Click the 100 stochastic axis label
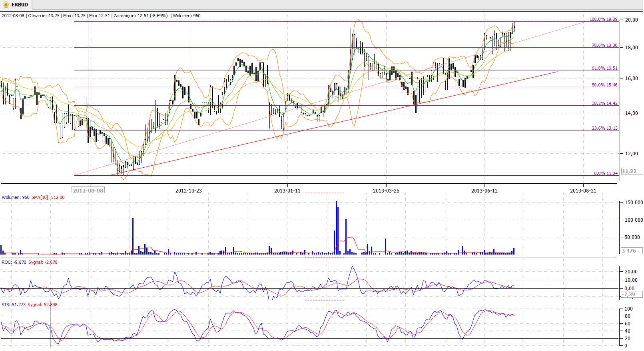The image size is (644, 351). (x=629, y=309)
